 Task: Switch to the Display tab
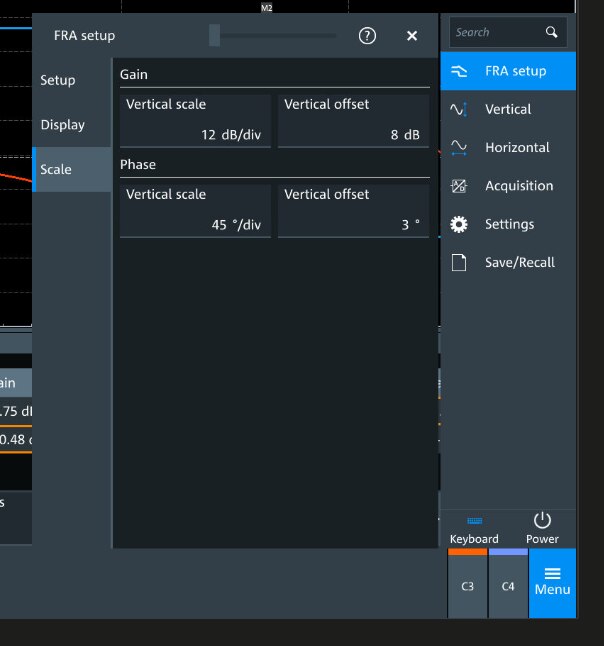[x=72, y=124]
